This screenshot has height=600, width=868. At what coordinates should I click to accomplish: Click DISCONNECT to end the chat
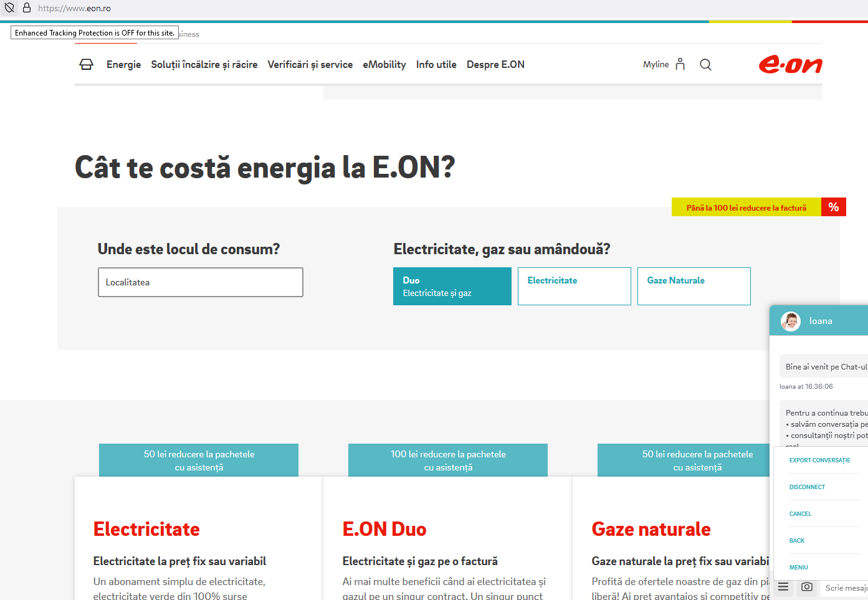tap(807, 487)
